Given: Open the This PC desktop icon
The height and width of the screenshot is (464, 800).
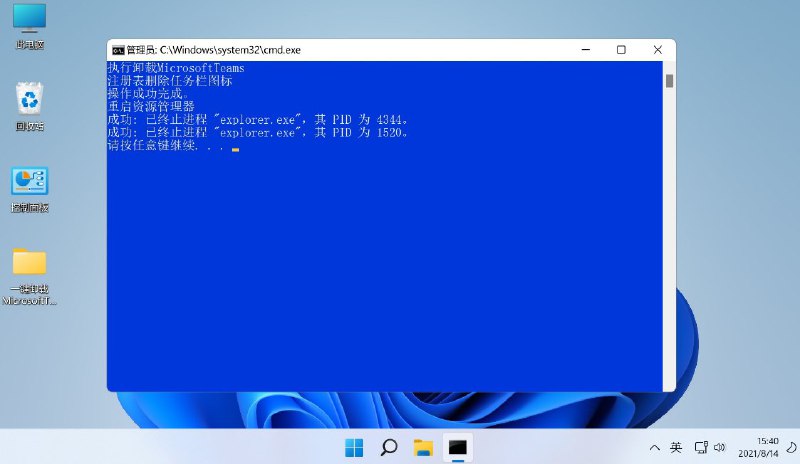Looking at the screenshot, I should click(x=30, y=25).
